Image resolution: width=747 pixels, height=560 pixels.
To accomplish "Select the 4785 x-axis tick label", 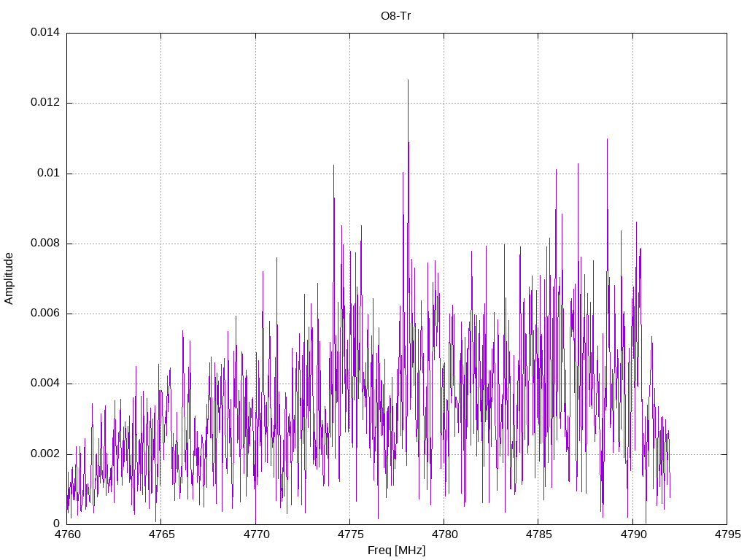I will [539, 534].
